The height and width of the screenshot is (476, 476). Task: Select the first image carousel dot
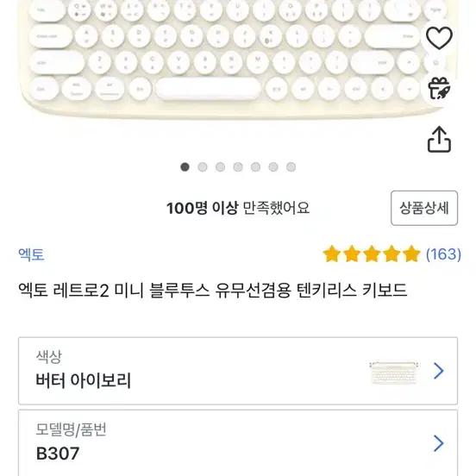click(185, 167)
